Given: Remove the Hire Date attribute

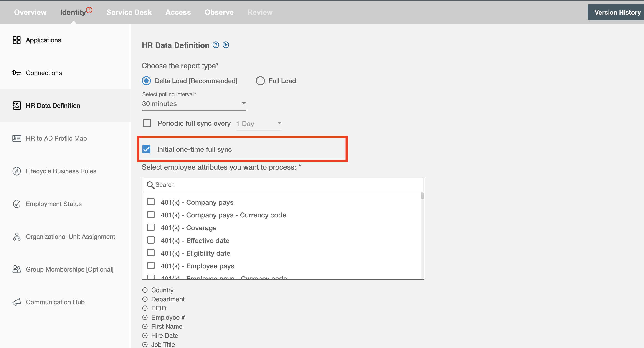Looking at the screenshot, I should (x=145, y=335).
